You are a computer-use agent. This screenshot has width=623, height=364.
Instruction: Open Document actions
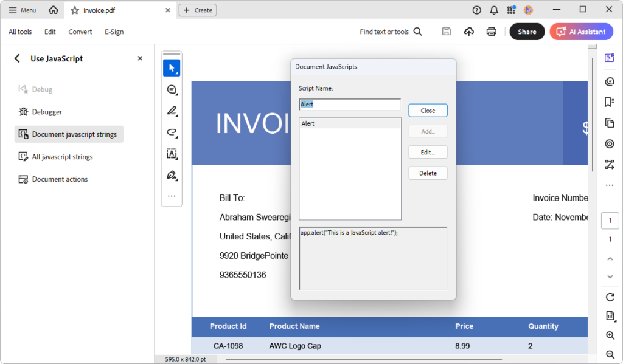(53, 179)
